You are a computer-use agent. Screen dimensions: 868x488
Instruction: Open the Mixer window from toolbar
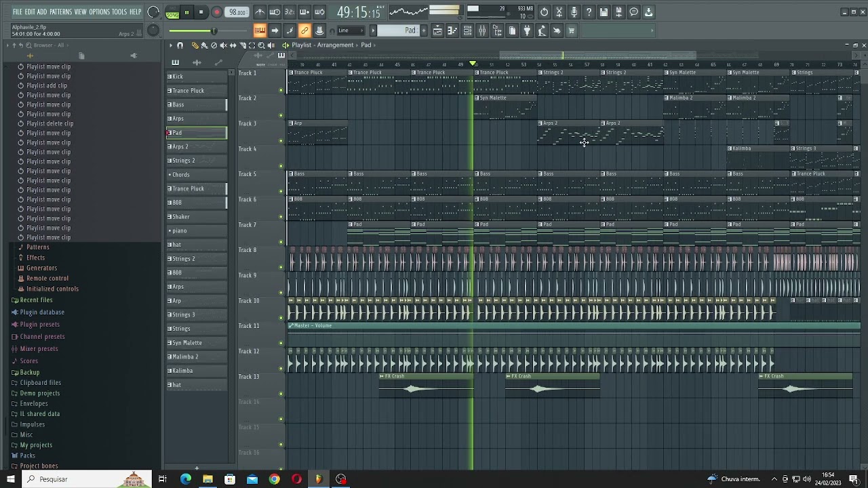[x=482, y=30]
